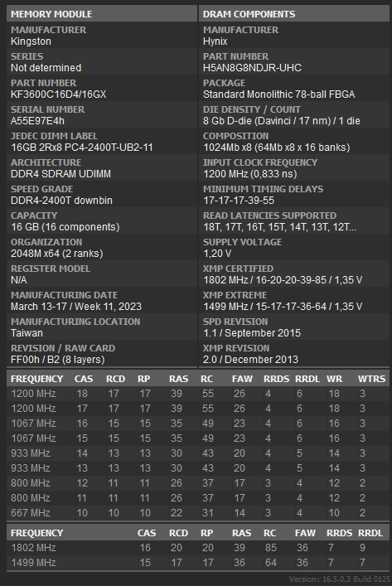Select the minimum timing delays 17-17-17-39-55
Viewport: 392px width, 586px height.
coord(239,201)
